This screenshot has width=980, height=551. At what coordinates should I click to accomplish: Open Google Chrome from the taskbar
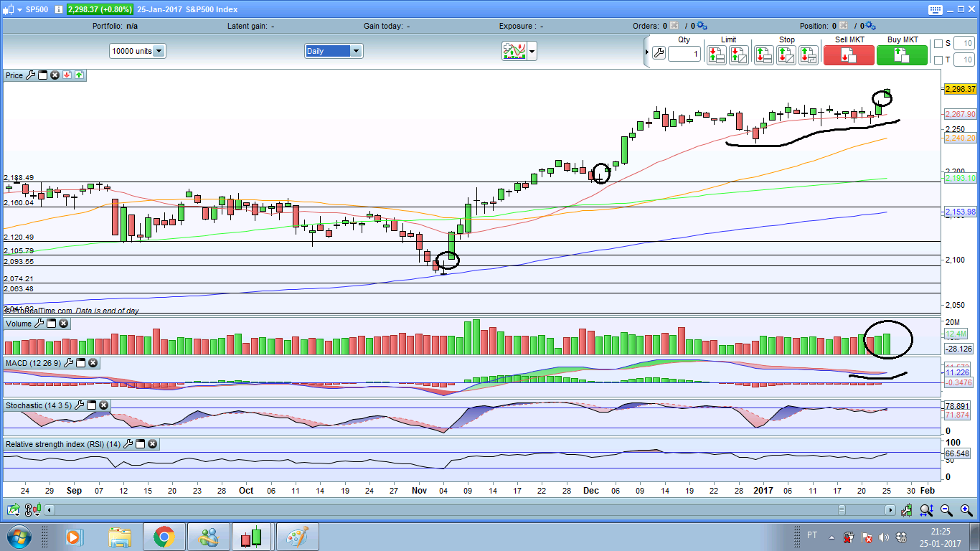pos(164,537)
